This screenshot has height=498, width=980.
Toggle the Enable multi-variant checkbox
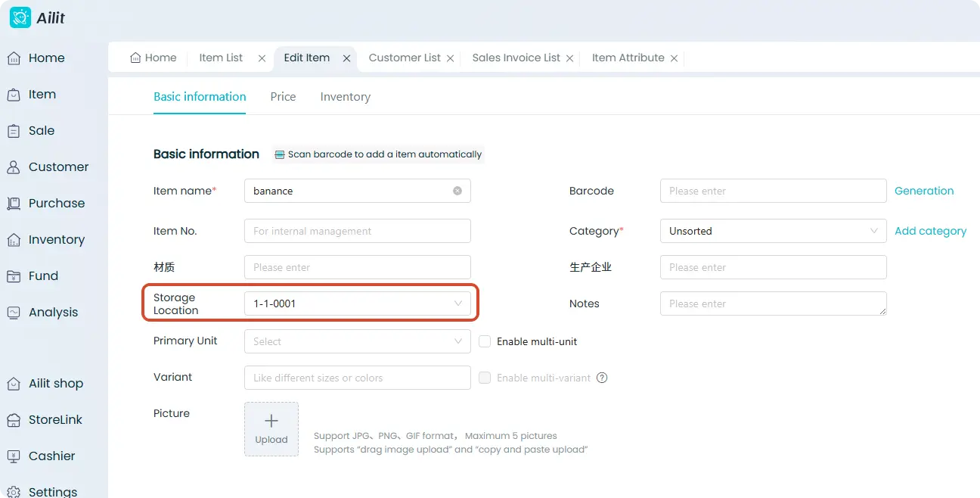[x=485, y=378]
